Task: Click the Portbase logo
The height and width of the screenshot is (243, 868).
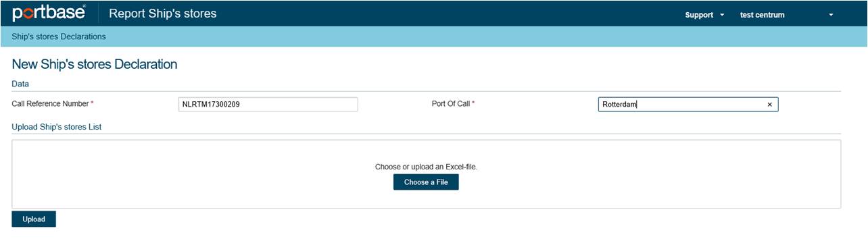Action: point(49,13)
